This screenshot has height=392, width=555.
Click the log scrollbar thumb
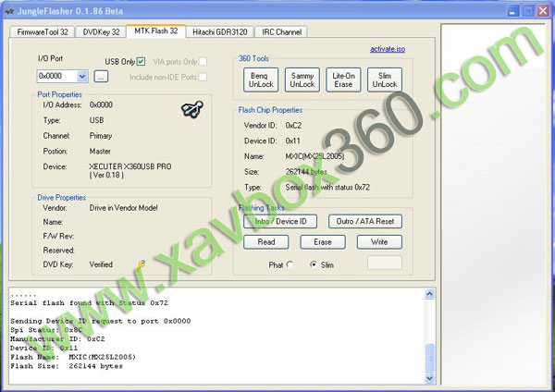[430, 358]
